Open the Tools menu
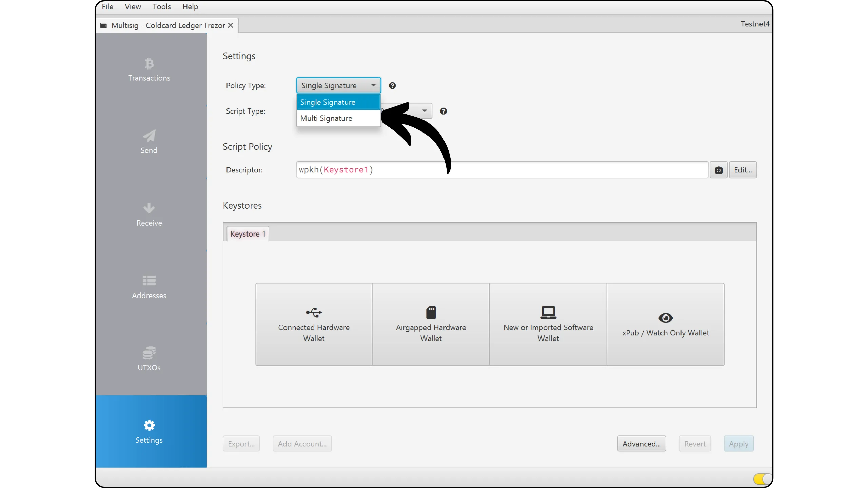Screen dimensions: 868x488 [161, 7]
